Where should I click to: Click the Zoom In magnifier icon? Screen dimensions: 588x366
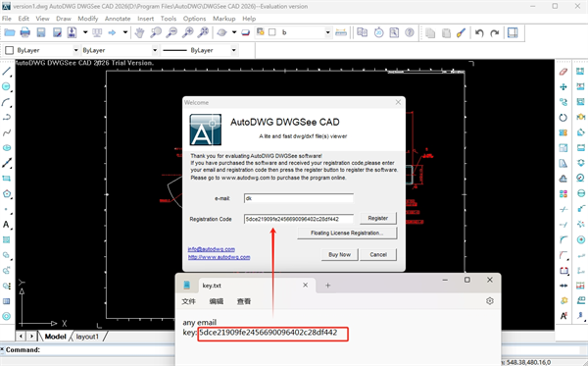[187, 32]
